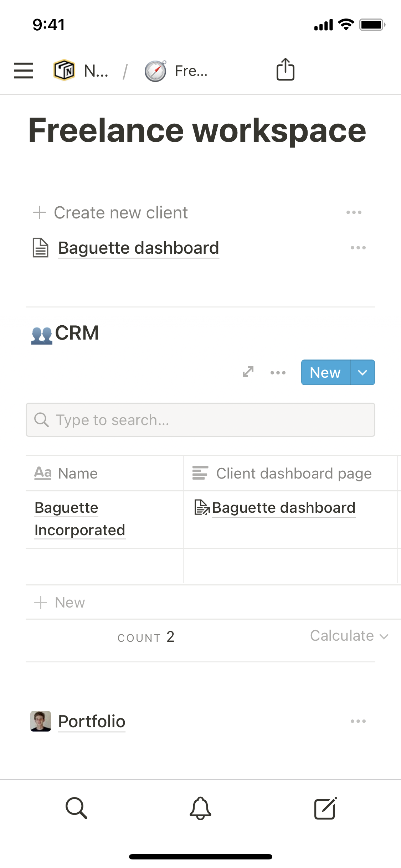Open the hamburger sidebar menu
The height and width of the screenshot is (868, 401).
24,70
